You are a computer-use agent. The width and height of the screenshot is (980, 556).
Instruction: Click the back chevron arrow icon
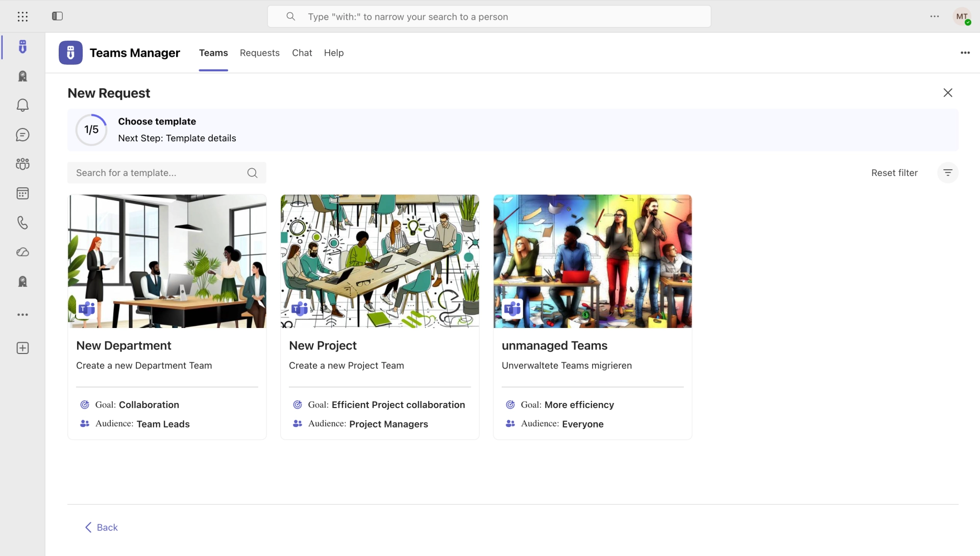(88, 527)
